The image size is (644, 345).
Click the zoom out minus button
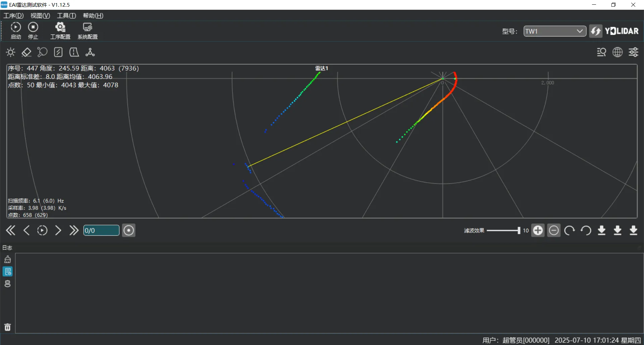(x=553, y=230)
